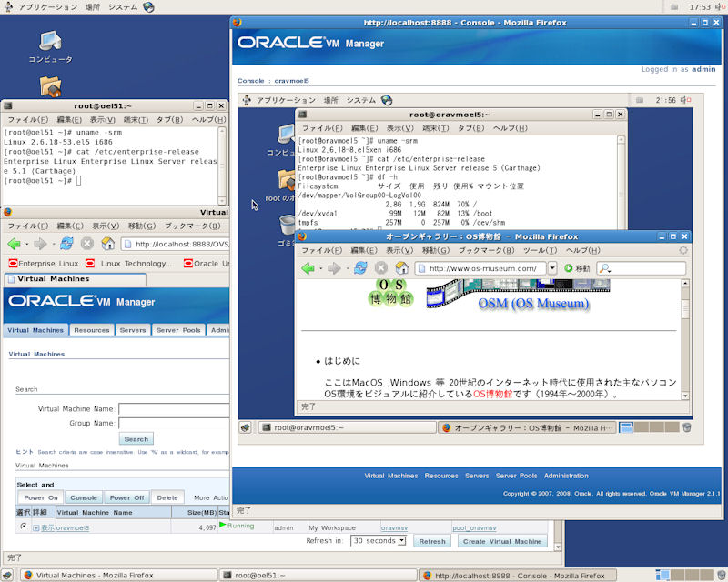Screen dimensions: 728x582
Task: Click Power Off button
Action: [x=126, y=497]
